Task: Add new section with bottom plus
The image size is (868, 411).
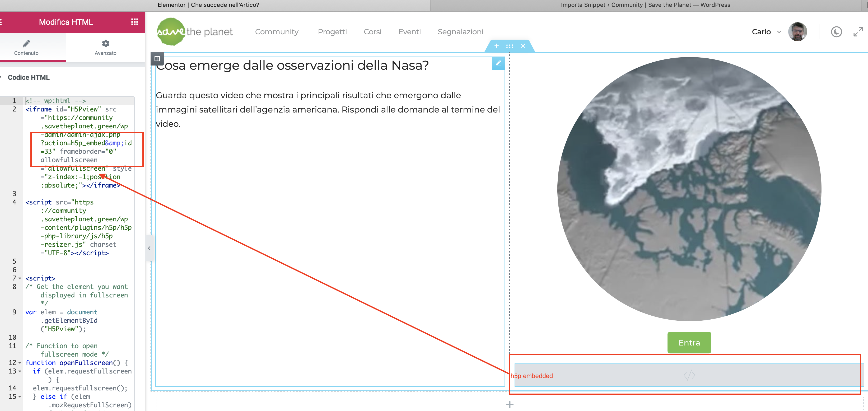Action: pyautogui.click(x=510, y=404)
